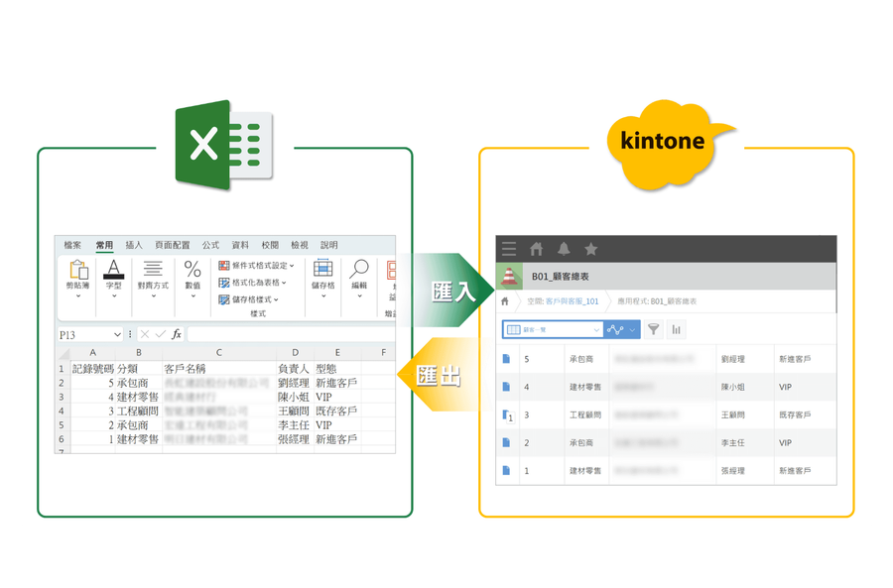Open the kintone bar chart icon

tap(676, 329)
